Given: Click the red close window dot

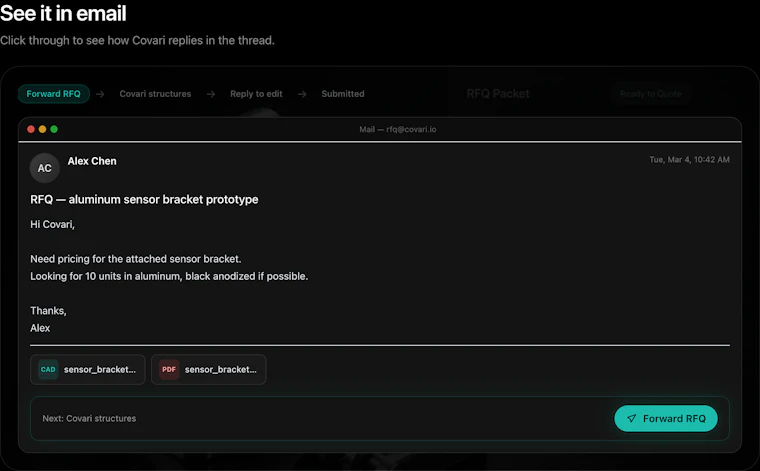Looking at the screenshot, I should [31, 129].
